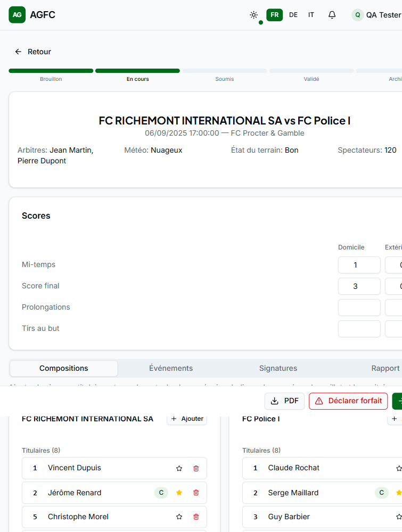Viewport: 402px width, 532px height.
Task: Switch language to DE
Action: coord(293,15)
